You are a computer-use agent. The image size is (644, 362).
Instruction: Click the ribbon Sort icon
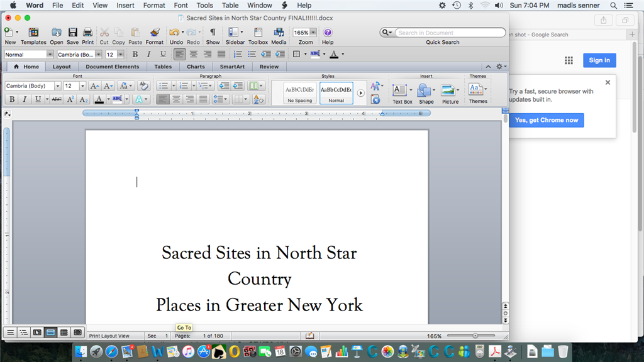(258, 99)
